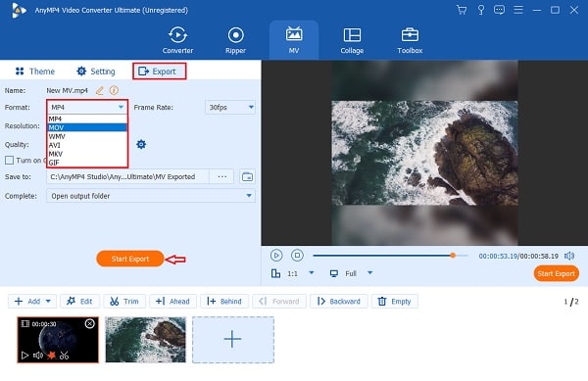Switch to the Ripper module
Viewport: 588px width, 381px height.
point(235,40)
